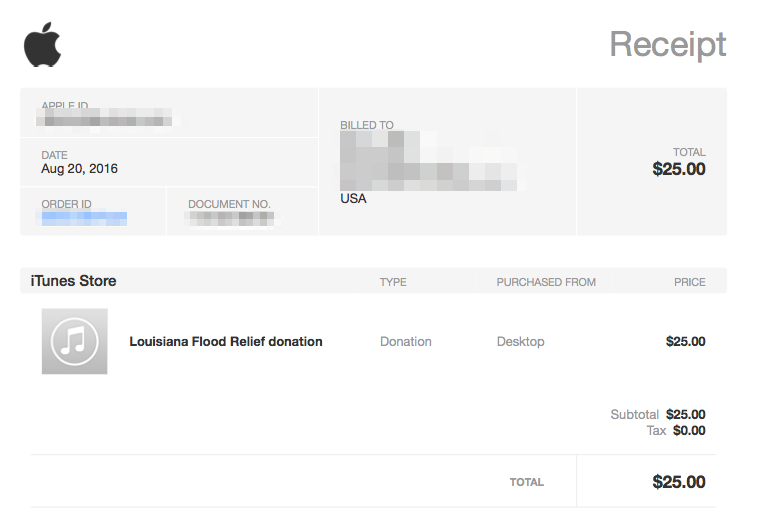Click the DATE label

54,155
